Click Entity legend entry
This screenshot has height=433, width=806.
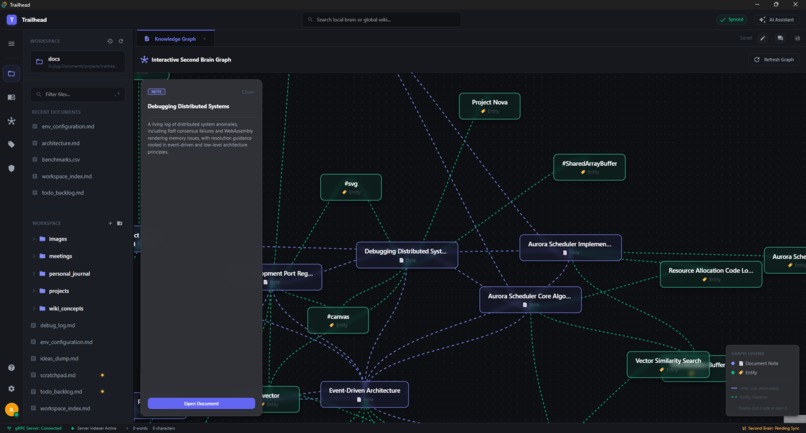click(744, 372)
